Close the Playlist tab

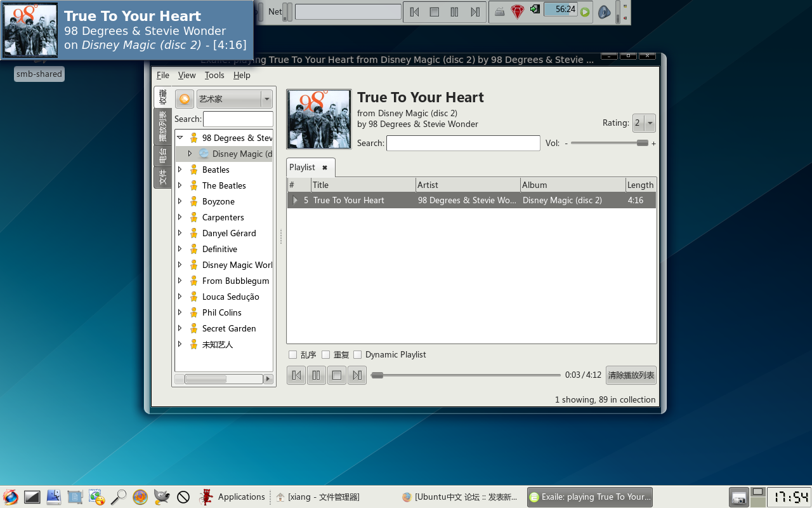pos(325,168)
